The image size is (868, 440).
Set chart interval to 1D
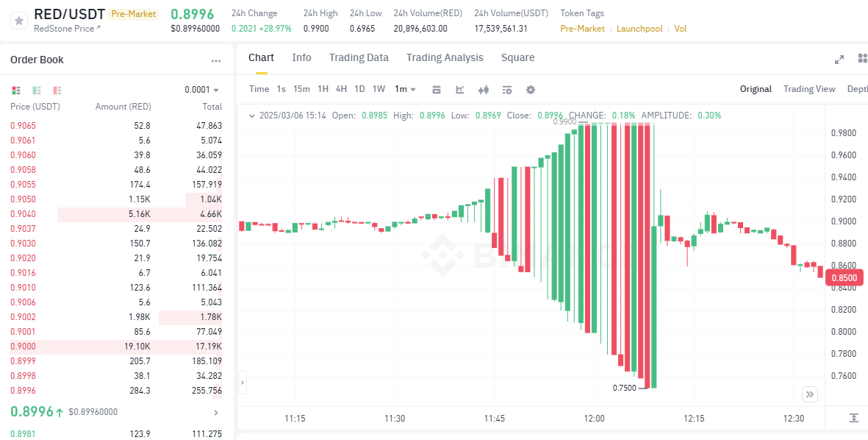pyautogui.click(x=360, y=89)
